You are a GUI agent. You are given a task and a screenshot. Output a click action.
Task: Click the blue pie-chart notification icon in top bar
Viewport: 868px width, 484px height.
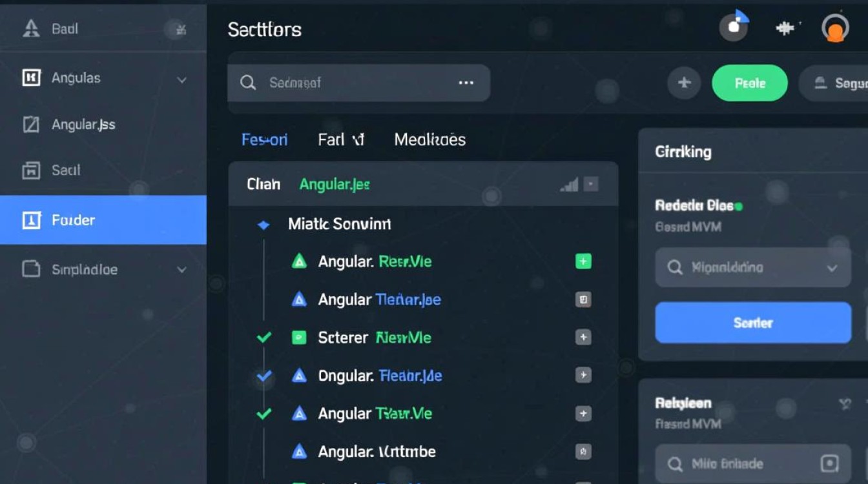pyautogui.click(x=734, y=27)
